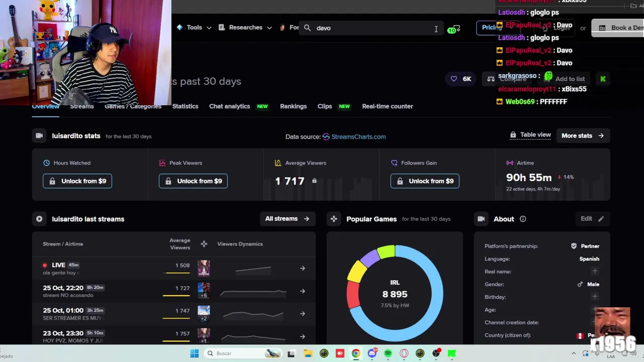
Task: Open the Statistics tab
Action: [x=185, y=106]
